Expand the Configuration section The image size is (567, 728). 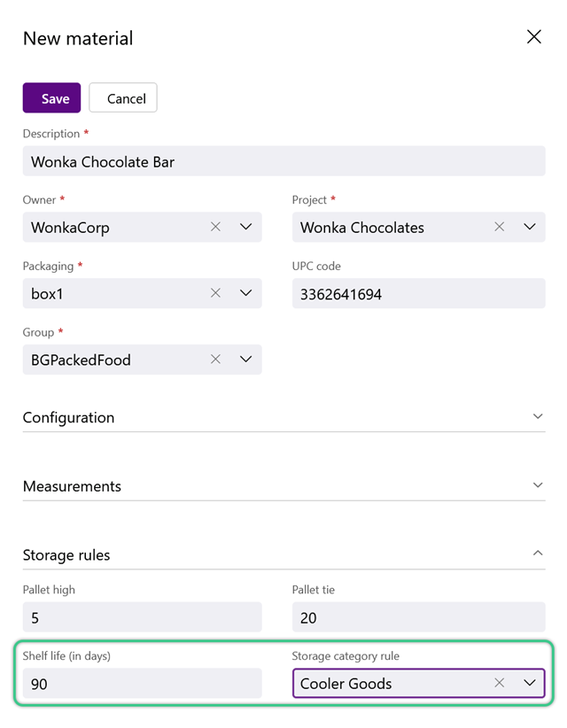coord(283,417)
